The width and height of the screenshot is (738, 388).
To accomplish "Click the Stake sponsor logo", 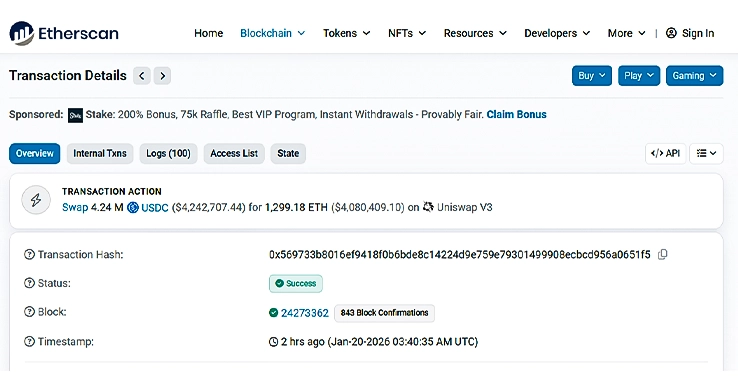I will [75, 115].
